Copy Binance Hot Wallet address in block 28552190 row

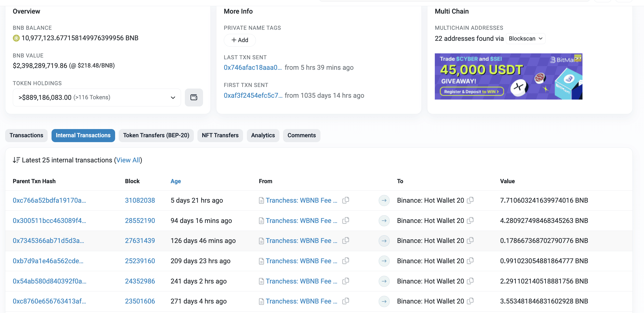(470, 220)
